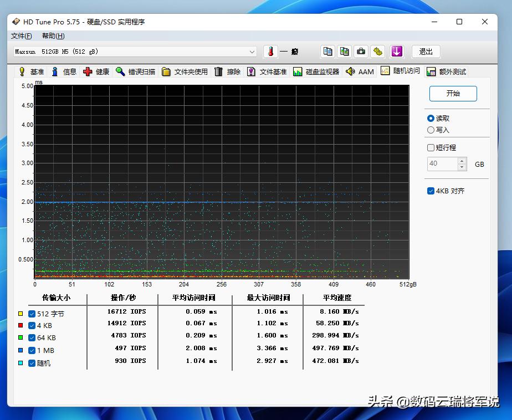Click the HD Tune Pro title bar icon
512x420 pixels.
pyautogui.click(x=16, y=22)
